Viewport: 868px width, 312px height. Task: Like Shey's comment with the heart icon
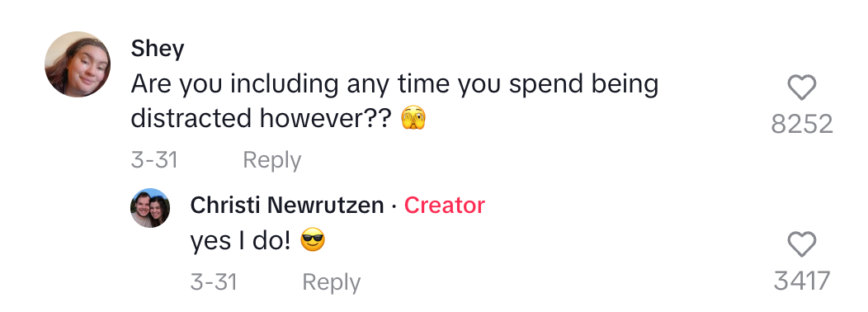801,87
